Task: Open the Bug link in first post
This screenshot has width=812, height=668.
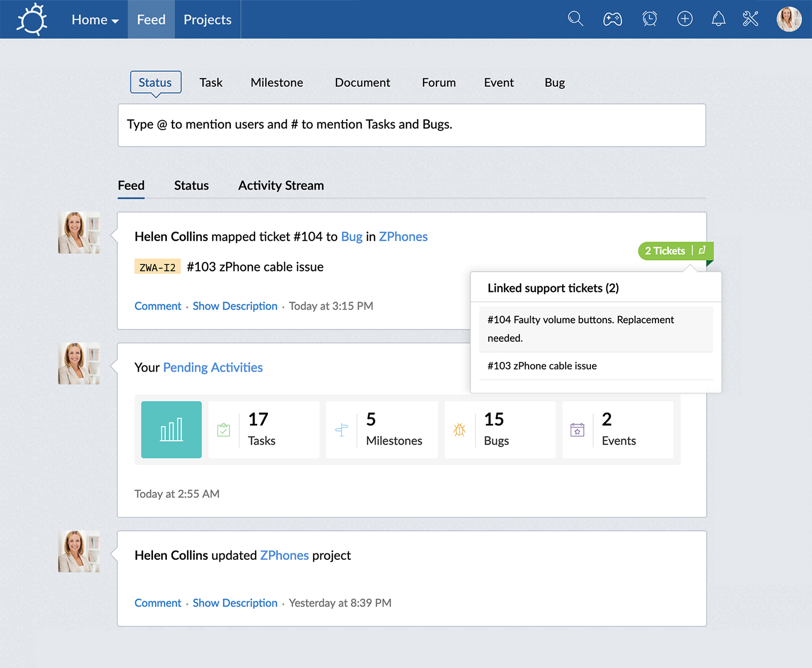Action: (x=352, y=237)
